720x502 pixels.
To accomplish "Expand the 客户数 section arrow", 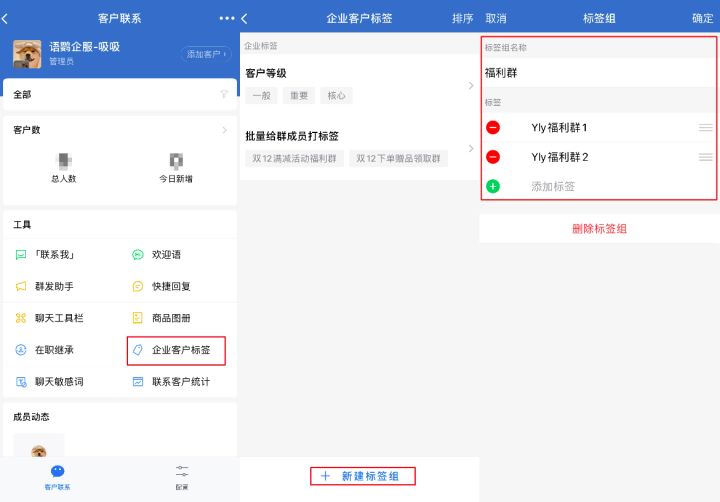I will coord(224,130).
